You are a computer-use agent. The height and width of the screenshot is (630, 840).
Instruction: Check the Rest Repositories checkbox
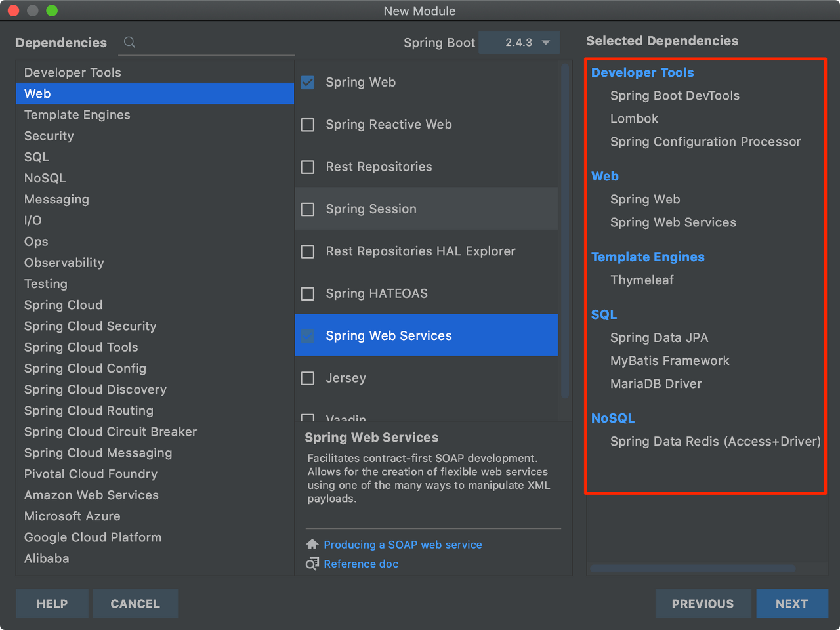[x=308, y=167]
